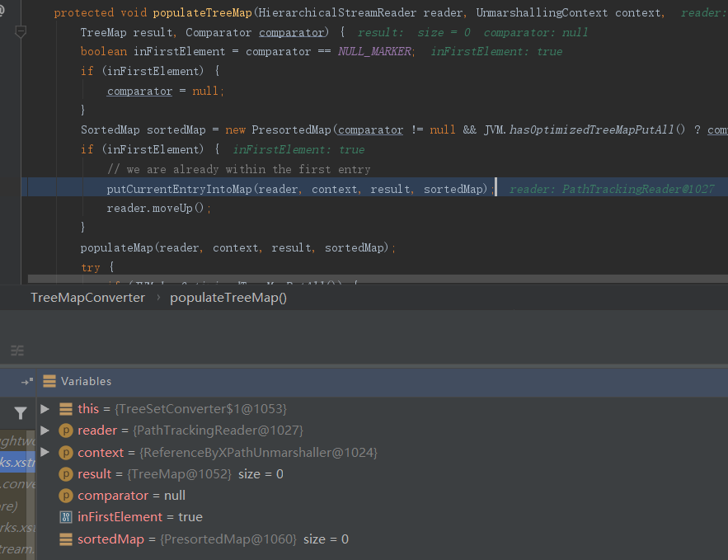Viewport: 728px width, 560px height.
Task: Click the parameter icon next to reader
Action: pos(66,431)
